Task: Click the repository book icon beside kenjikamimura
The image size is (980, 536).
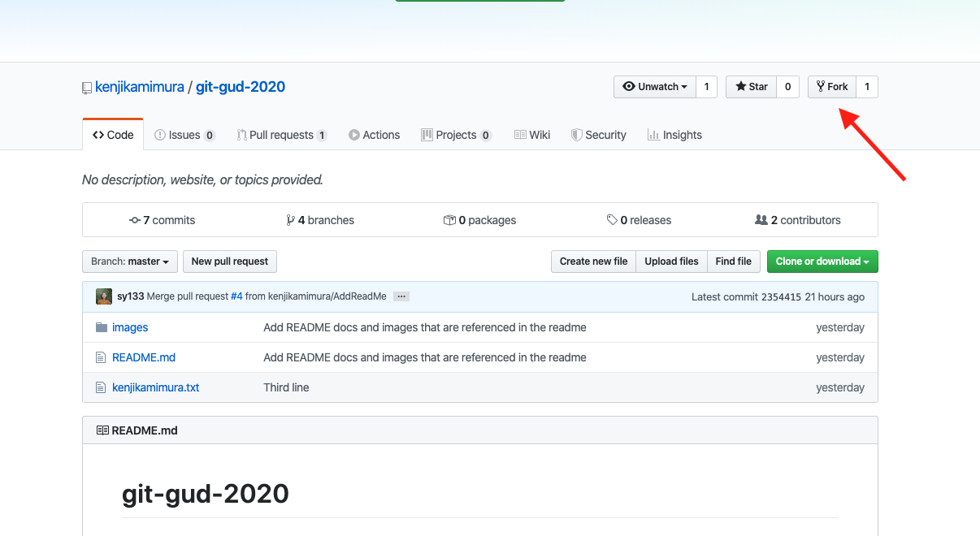Action: click(87, 88)
